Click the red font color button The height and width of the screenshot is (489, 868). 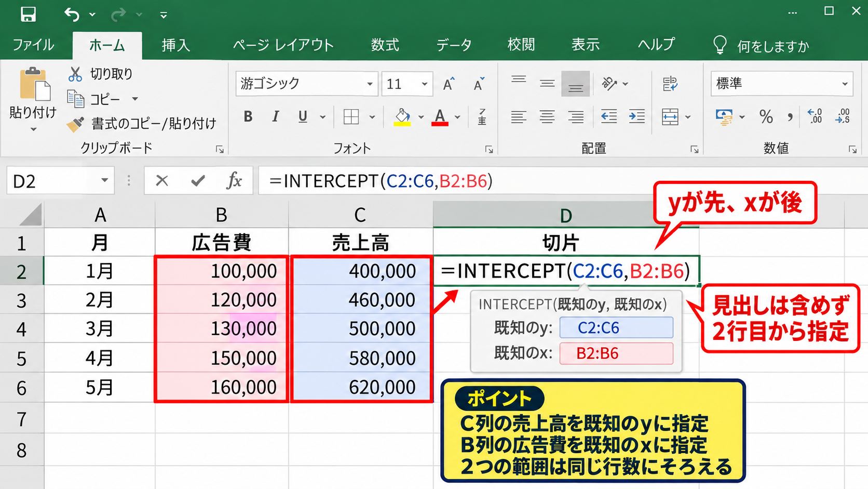coord(440,117)
